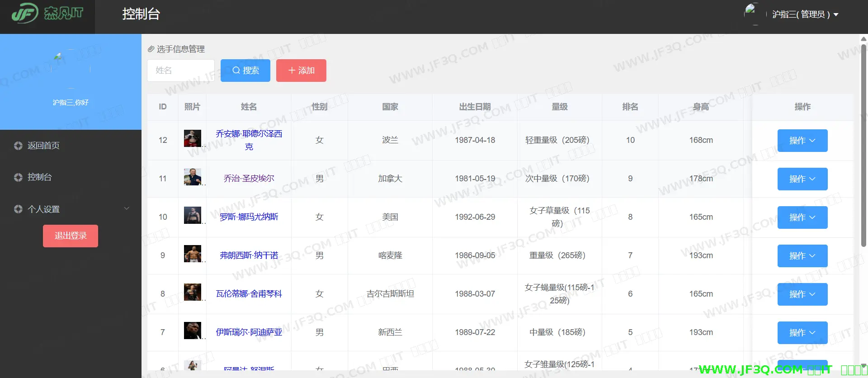The width and height of the screenshot is (868, 378).
Task: Open photo thumbnail of 乔治·圣皮埃尔
Action: pyautogui.click(x=192, y=177)
